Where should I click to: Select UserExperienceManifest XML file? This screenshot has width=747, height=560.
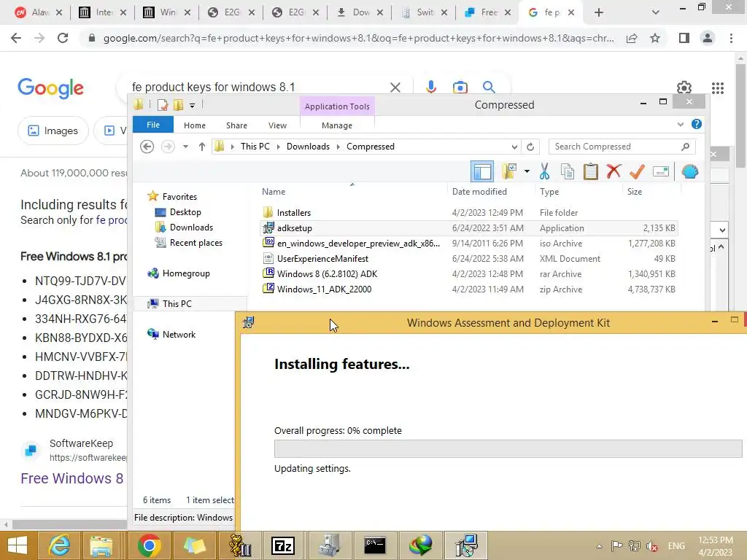coord(469,259)
